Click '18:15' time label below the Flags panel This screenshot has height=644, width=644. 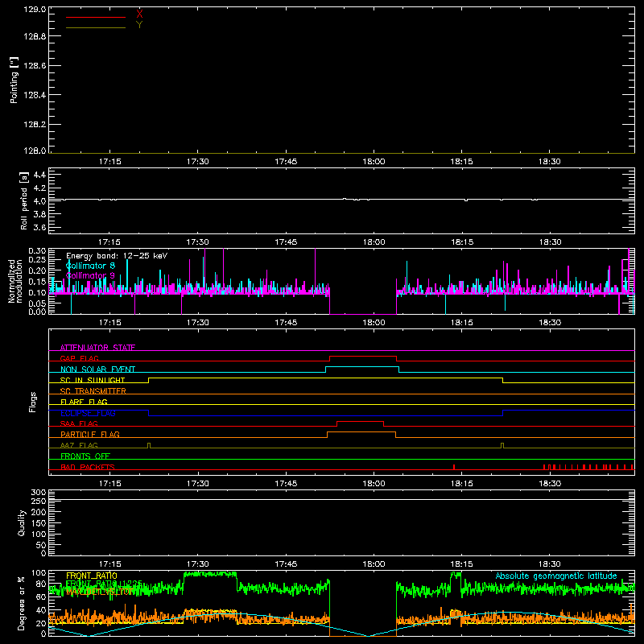tap(461, 484)
